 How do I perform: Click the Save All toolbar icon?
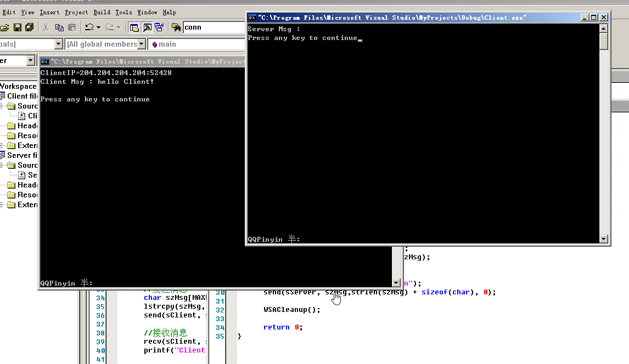pos(30,27)
